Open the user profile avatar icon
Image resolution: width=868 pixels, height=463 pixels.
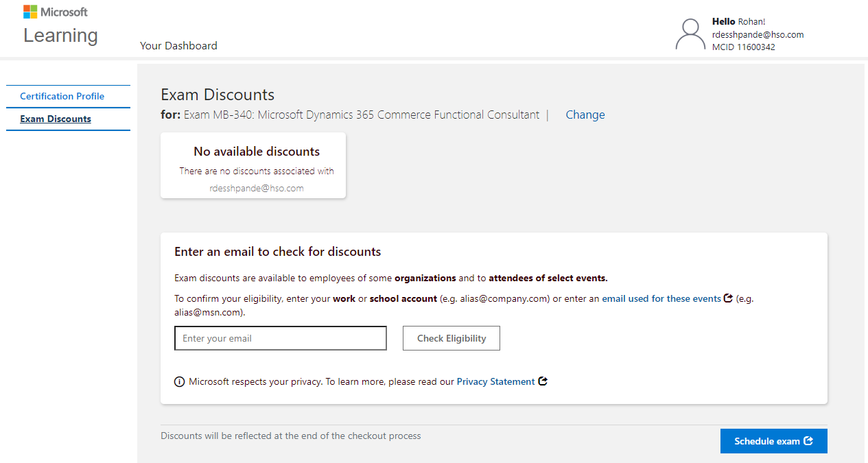point(690,34)
